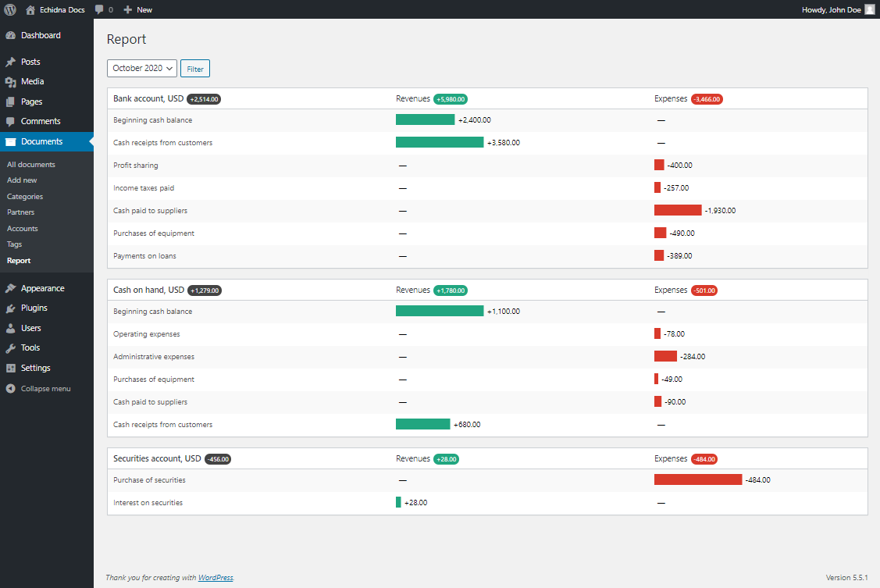Screen dimensions: 880x588
Task: Open the comments bubble in admin bar
Action: (99, 9)
